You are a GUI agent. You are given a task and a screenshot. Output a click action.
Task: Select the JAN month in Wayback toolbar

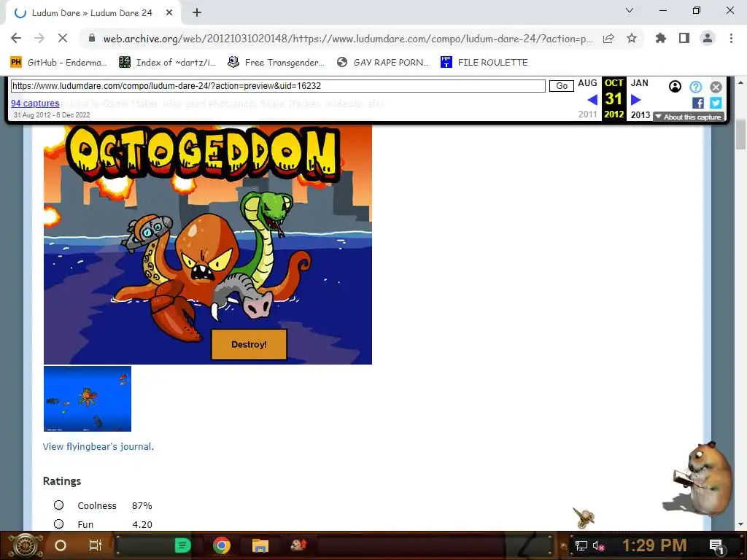point(639,83)
